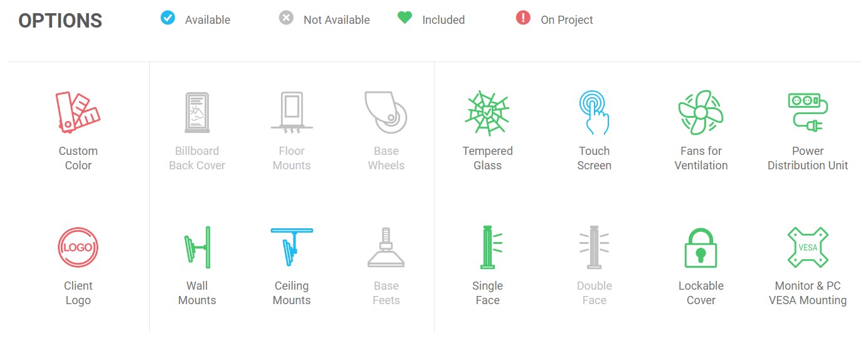Click the Base Feets icon
Image resolution: width=868 pixels, height=343 pixels.
pyautogui.click(x=386, y=247)
